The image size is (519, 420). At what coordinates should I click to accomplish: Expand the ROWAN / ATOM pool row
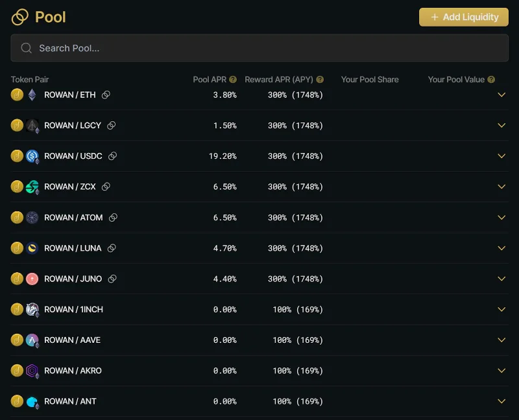pyautogui.click(x=501, y=217)
